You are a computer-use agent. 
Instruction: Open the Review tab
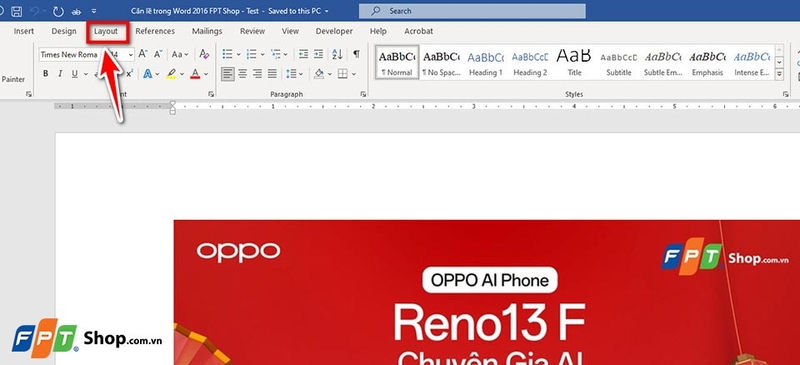point(253,31)
